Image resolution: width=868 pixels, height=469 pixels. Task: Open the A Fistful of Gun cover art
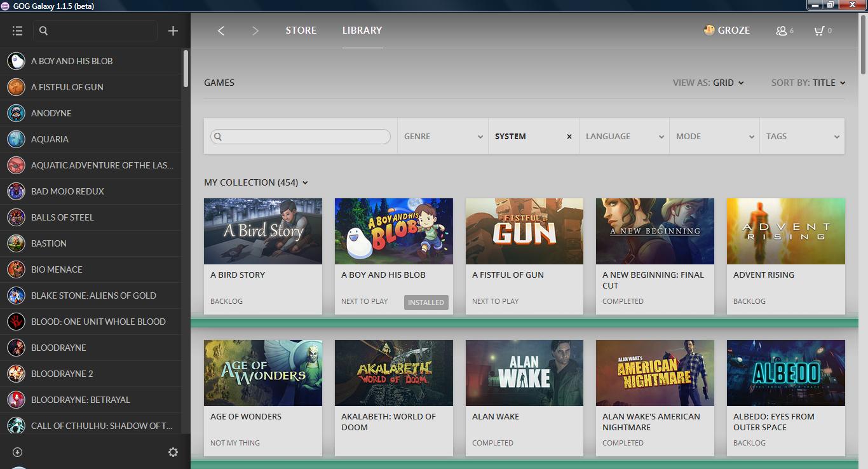click(x=524, y=231)
